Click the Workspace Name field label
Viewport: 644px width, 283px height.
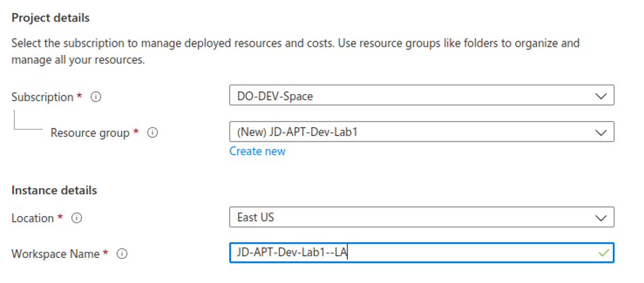tap(56, 254)
